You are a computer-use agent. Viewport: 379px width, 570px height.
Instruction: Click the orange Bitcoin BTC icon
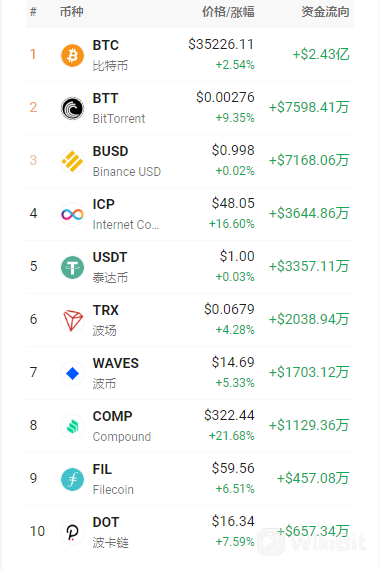(72, 55)
